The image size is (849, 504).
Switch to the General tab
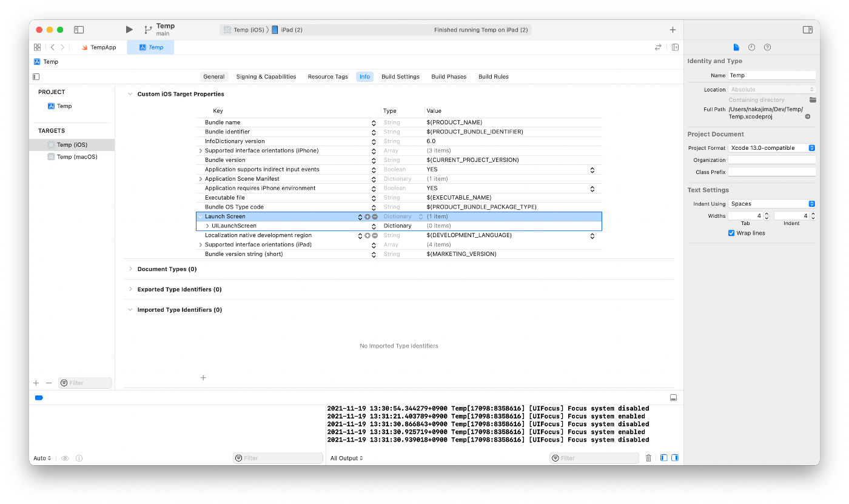(x=214, y=76)
